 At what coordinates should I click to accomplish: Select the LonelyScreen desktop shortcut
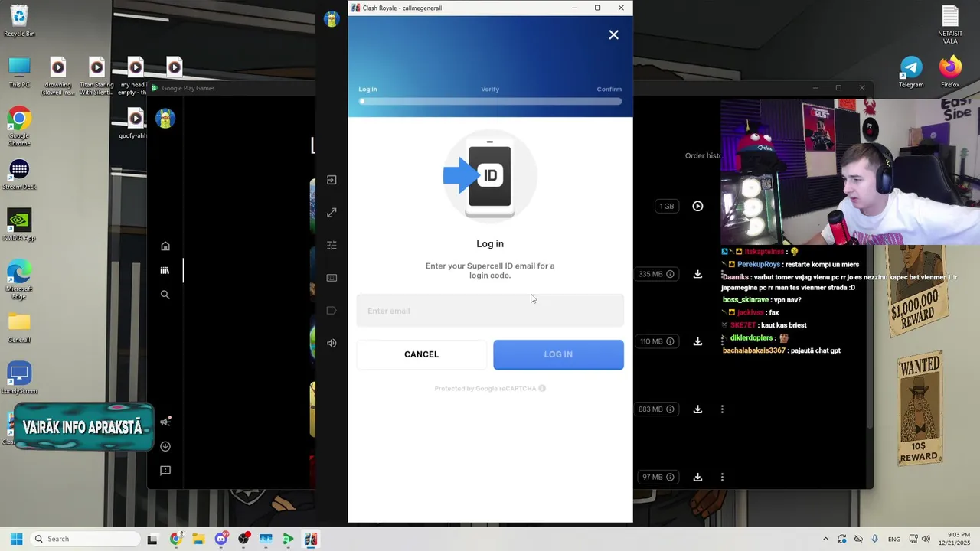19,379
